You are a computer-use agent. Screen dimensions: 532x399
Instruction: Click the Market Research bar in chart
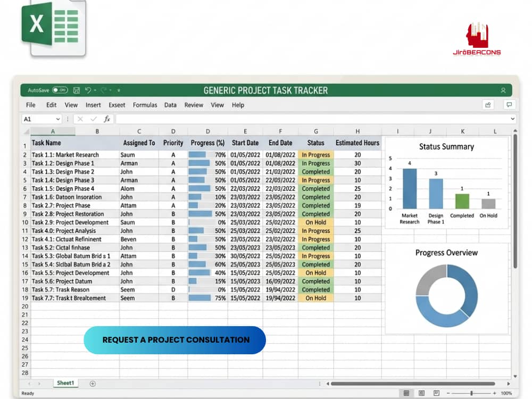pos(410,189)
